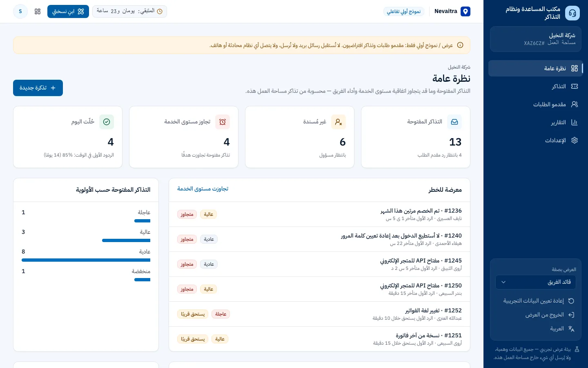Open مقدمو الطلبات sidebar item
The width and height of the screenshot is (588, 368).
click(536, 104)
